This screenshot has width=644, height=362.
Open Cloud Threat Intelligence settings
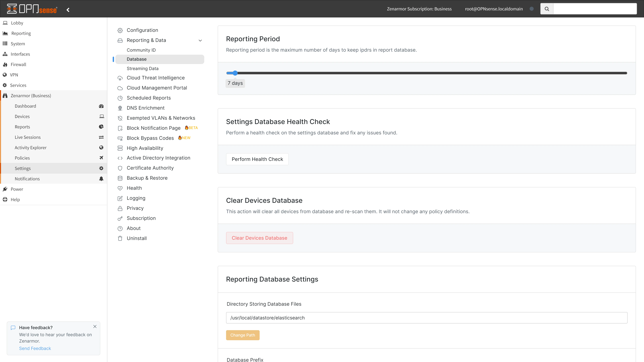[155, 78]
